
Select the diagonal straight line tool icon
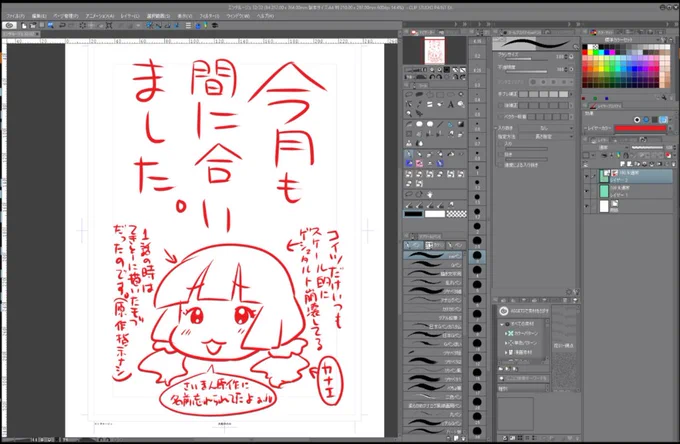click(x=440, y=124)
